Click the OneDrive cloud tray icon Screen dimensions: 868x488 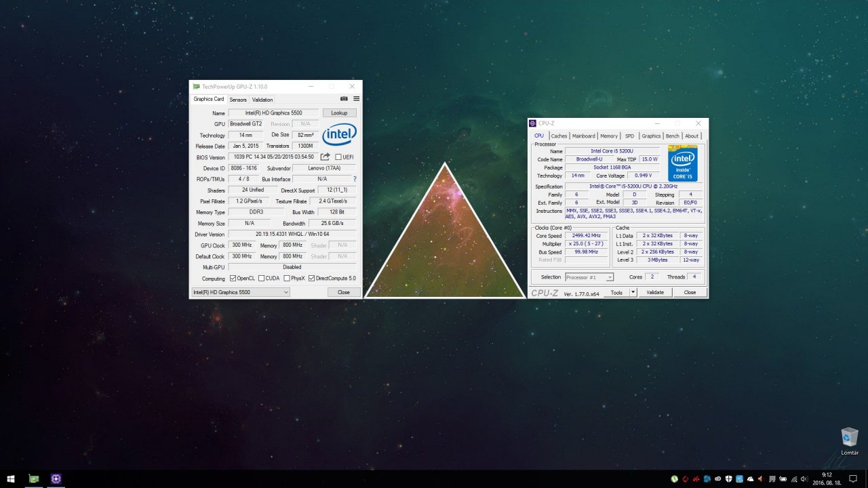[750, 479]
